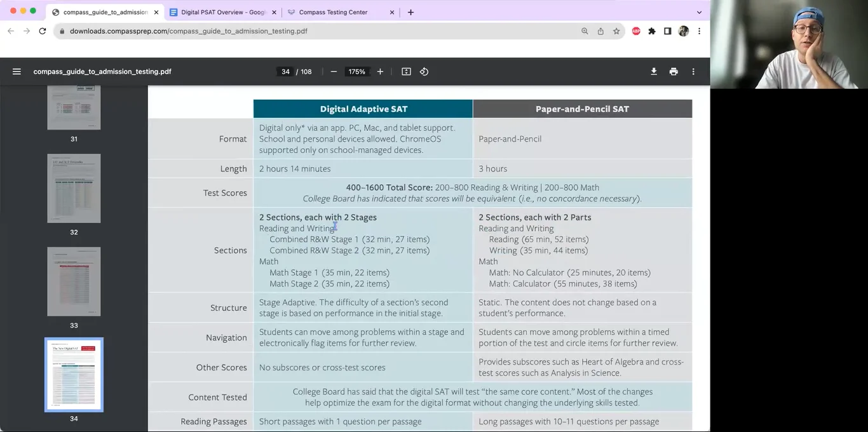Open the Chrome three-dot menu

pyautogui.click(x=700, y=30)
